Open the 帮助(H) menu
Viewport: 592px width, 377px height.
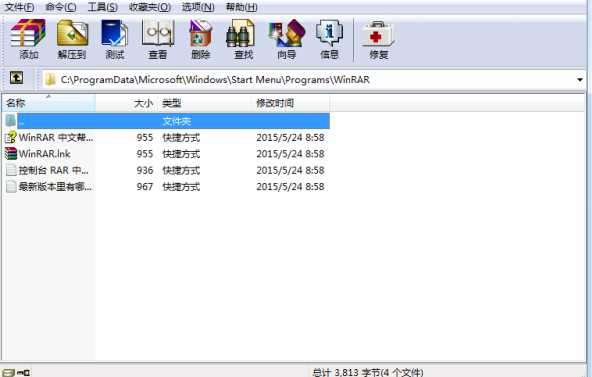click(x=241, y=7)
